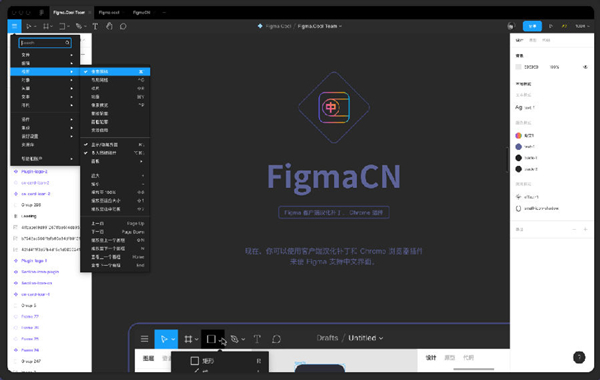This screenshot has height=380, width=600.
Task: Click the page background color swatch
Action: [x=518, y=67]
